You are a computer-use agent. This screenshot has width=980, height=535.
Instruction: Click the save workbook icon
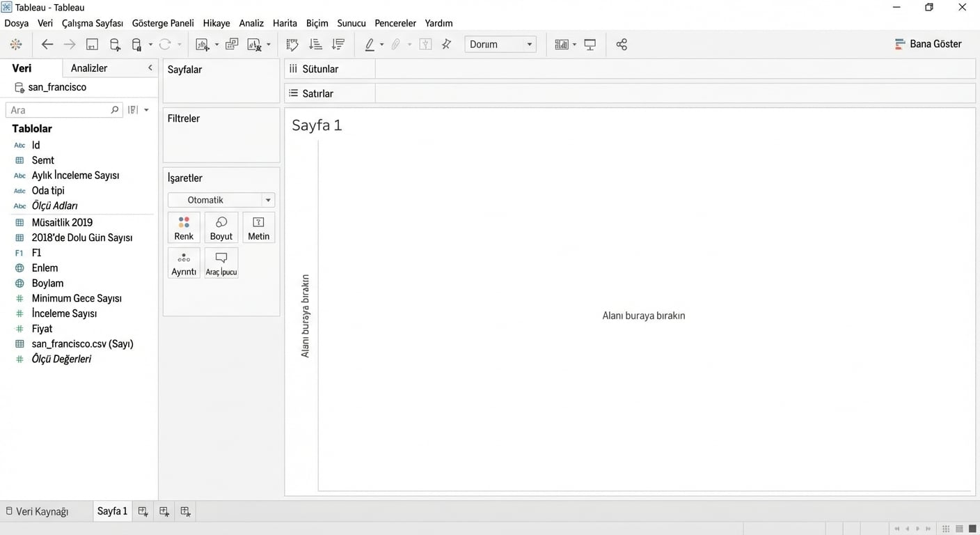[x=92, y=45]
